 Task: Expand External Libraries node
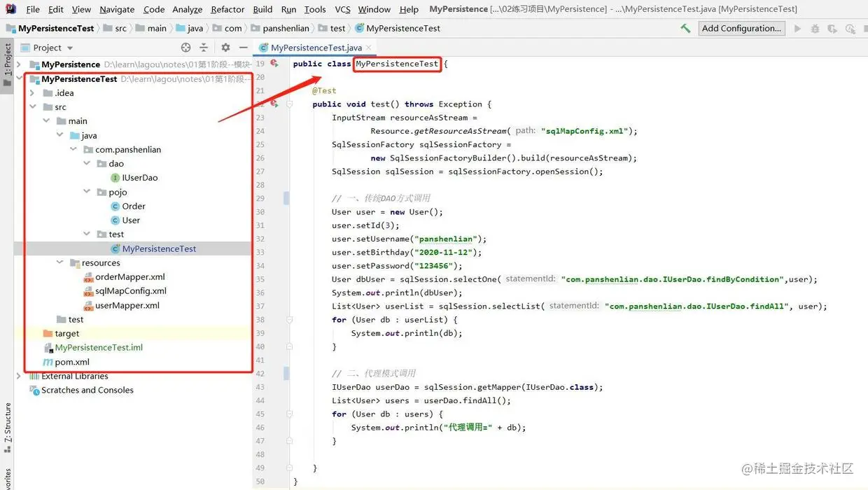tap(19, 376)
